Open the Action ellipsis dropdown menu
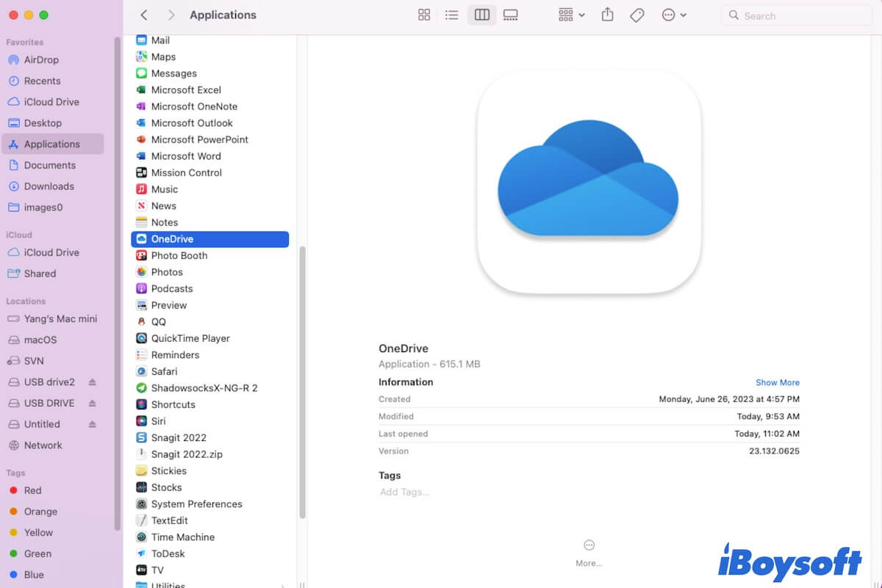Image resolution: width=882 pixels, height=588 pixels. pyautogui.click(x=673, y=15)
